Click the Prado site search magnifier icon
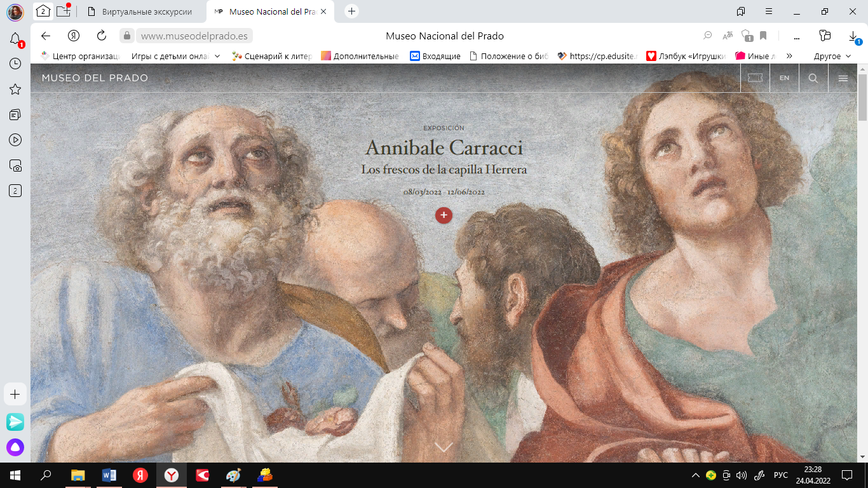Screen dimensions: 868x488 click(x=813, y=78)
